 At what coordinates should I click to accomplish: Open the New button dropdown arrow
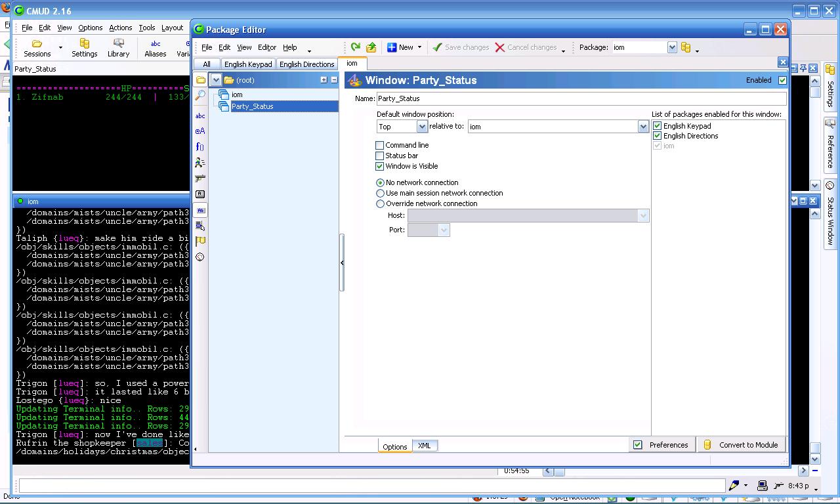pyautogui.click(x=419, y=47)
